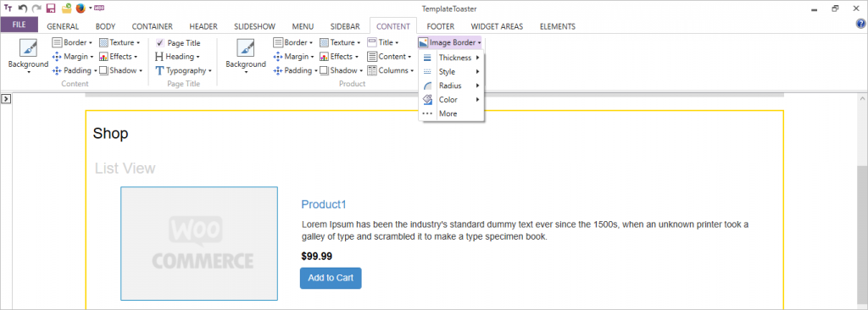Open Content group Background paint icon

28,47
